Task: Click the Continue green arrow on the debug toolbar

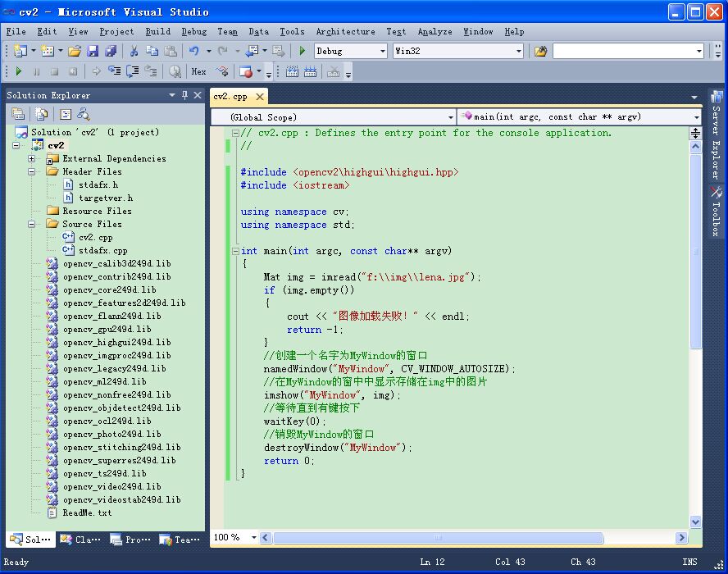Action: (x=19, y=71)
